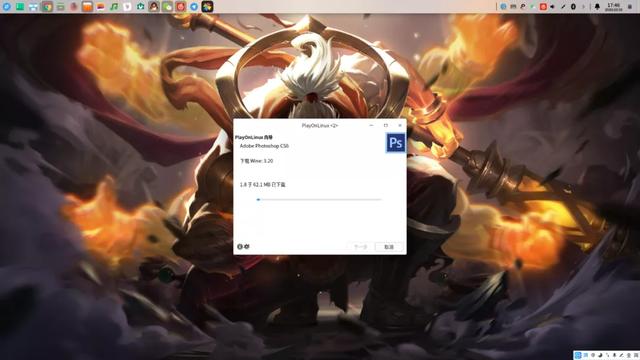The image size is (640, 360).
Task: Expand the hidden tray arrow before the bell
Action: 583,7
